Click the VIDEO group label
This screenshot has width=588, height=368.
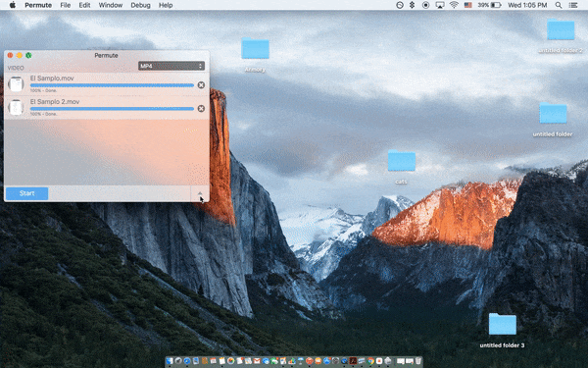(x=16, y=68)
